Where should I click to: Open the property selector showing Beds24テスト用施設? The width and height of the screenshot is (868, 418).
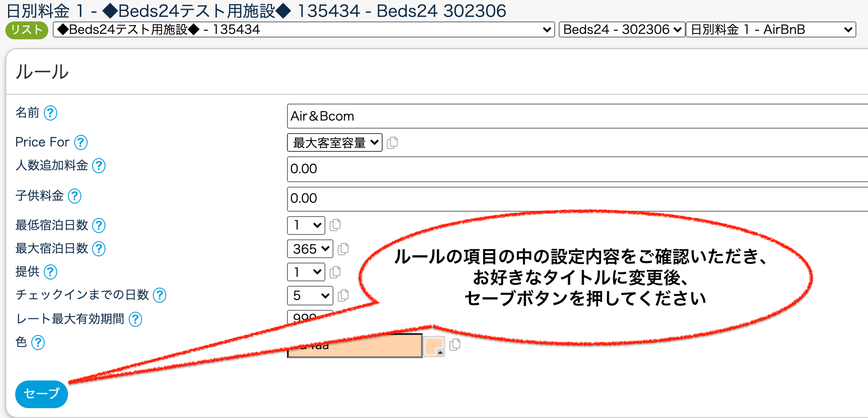pos(303,30)
